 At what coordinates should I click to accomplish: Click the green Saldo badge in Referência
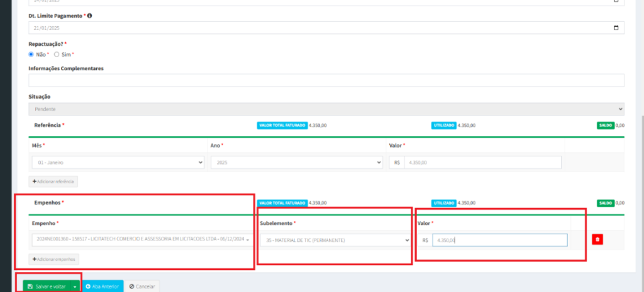click(x=605, y=126)
